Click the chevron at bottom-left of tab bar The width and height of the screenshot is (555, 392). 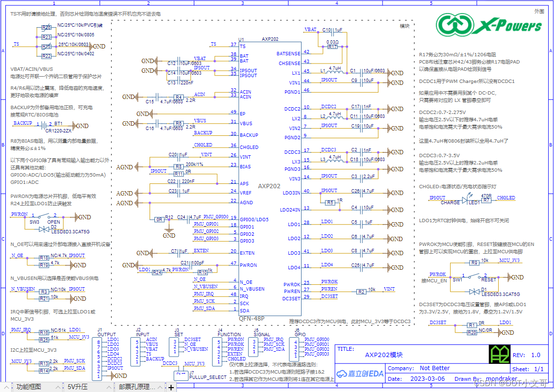point(6,387)
